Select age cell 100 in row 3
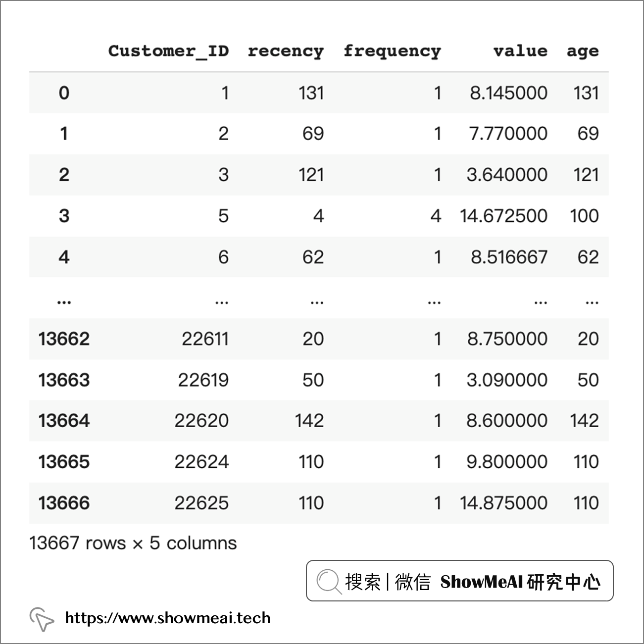Screen dimensions: 644x644 click(584, 216)
